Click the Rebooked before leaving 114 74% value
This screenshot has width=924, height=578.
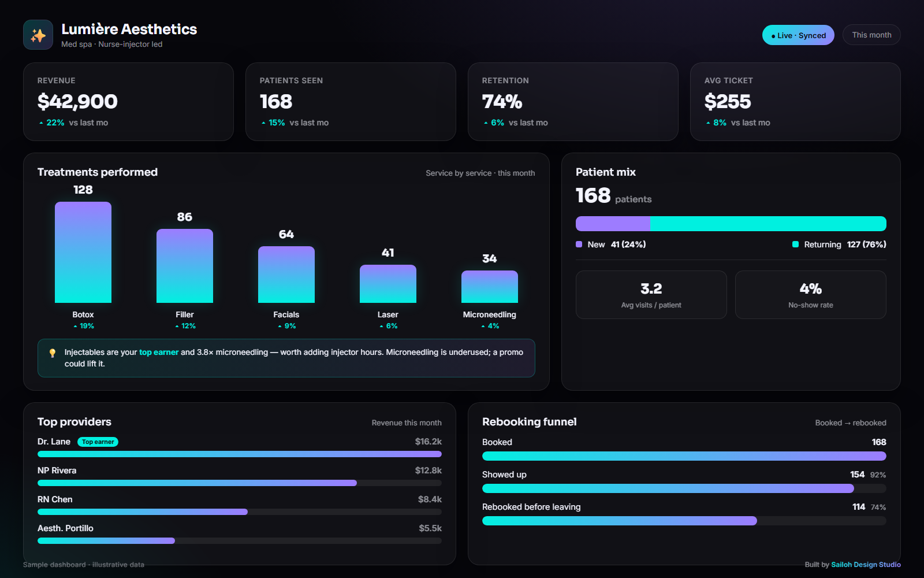[869, 507]
